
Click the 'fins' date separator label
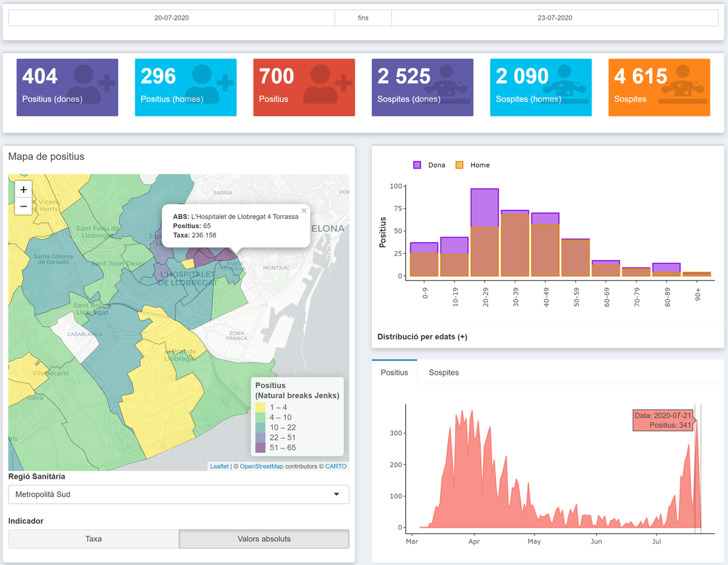tap(363, 18)
